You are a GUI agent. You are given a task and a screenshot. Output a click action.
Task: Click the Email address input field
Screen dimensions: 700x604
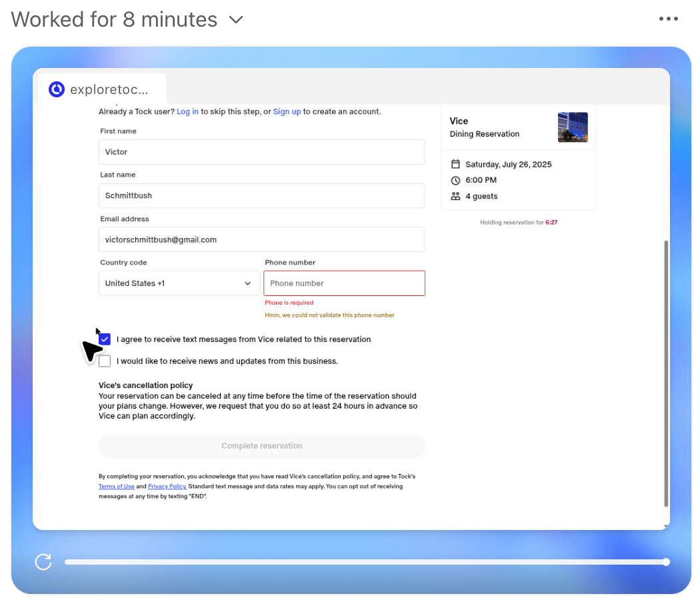[x=261, y=240]
